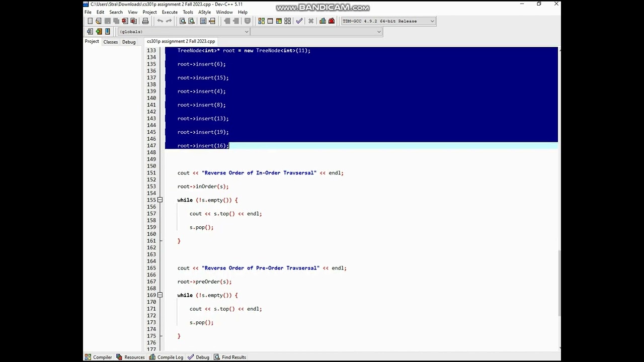This screenshot has height=362, width=644.
Task: Click the selected line "root->insert(16);"
Action: pyautogui.click(x=203, y=146)
